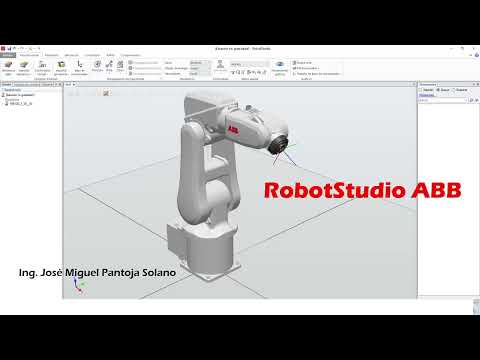Click the Help icon at the ribbon's right end
480x360 pixels.
click(476, 55)
